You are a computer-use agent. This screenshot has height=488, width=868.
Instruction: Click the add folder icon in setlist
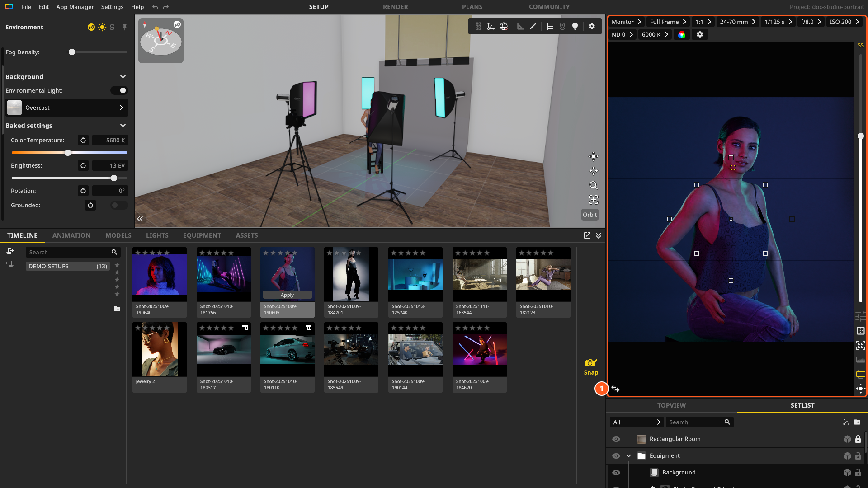(x=857, y=422)
